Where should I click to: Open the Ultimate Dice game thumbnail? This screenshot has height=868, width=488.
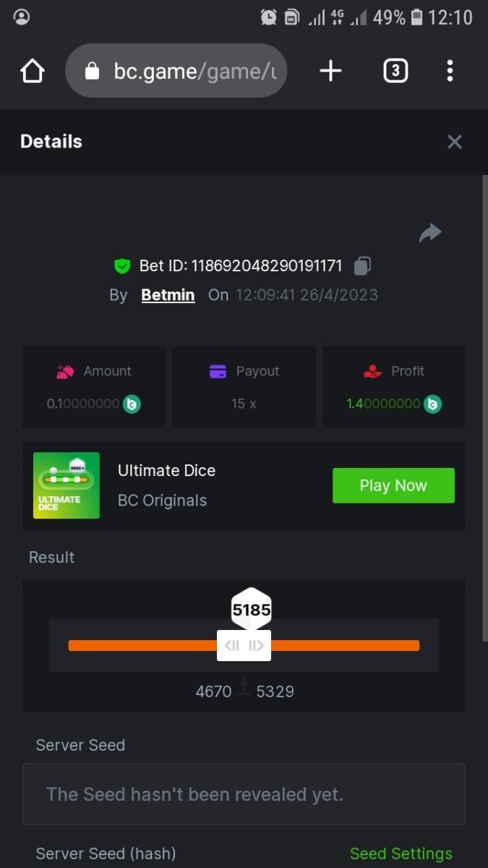(x=67, y=485)
